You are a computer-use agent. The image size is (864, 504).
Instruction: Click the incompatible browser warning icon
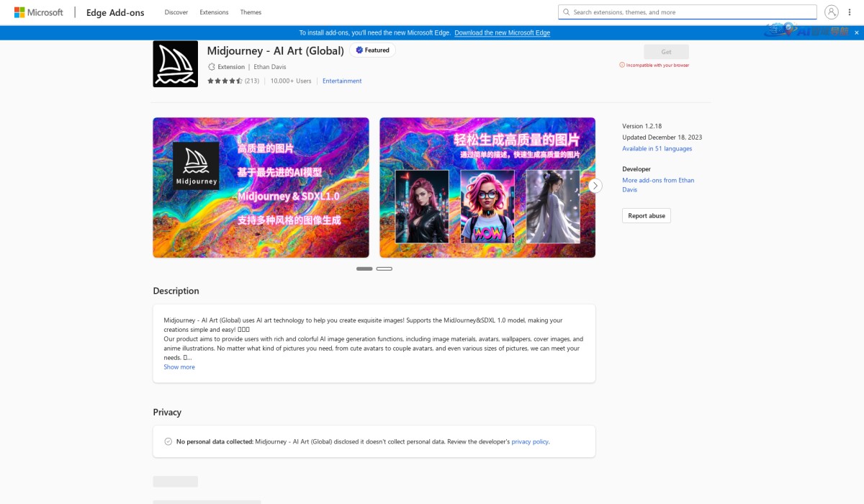point(621,64)
